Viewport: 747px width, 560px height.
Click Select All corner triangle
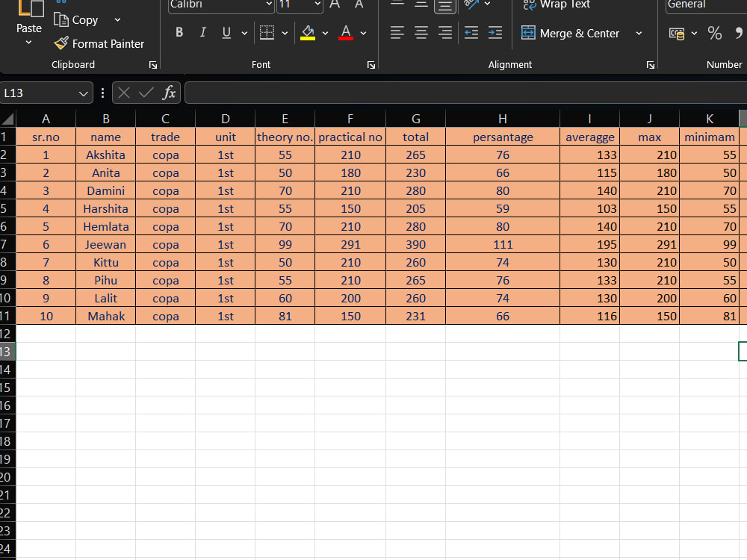(x=8, y=119)
